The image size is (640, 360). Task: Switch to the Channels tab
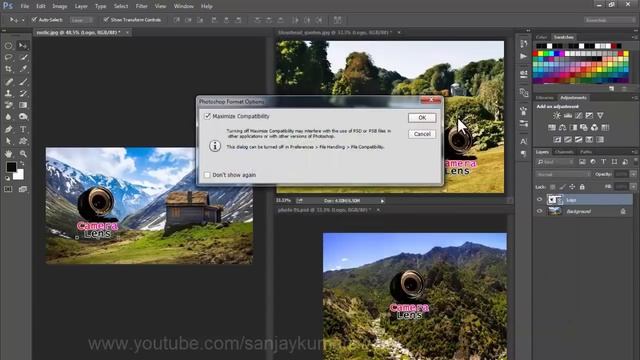564,152
